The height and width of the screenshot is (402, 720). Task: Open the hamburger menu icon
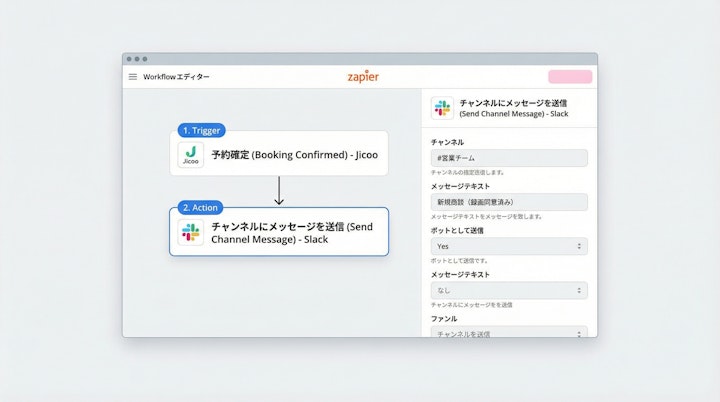click(133, 77)
